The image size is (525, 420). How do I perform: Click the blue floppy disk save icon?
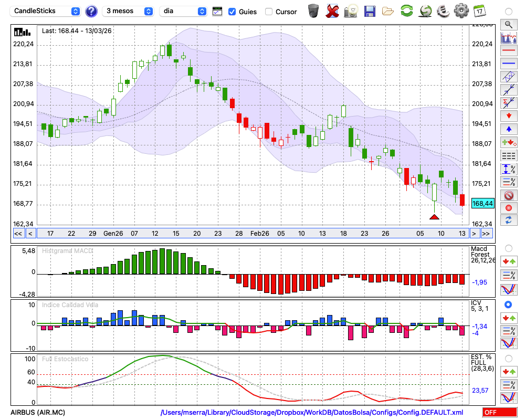click(x=370, y=10)
